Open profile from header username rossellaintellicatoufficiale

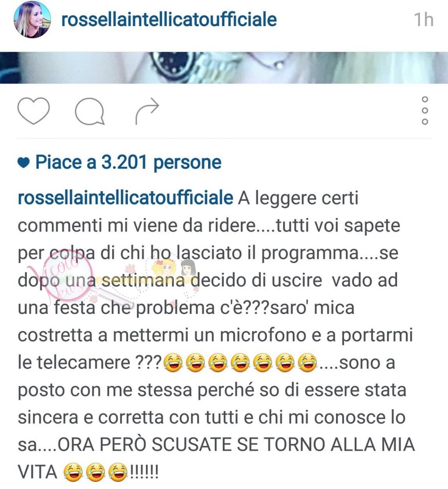coord(169,20)
